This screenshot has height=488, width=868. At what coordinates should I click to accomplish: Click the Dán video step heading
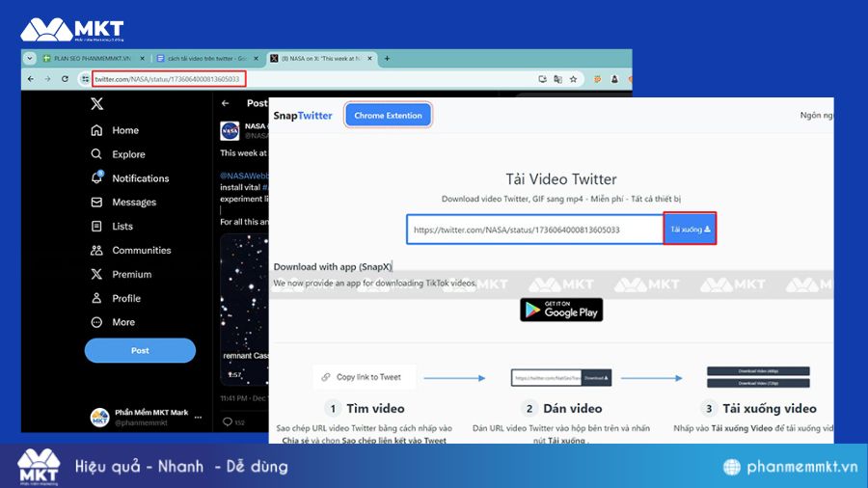coord(572,408)
